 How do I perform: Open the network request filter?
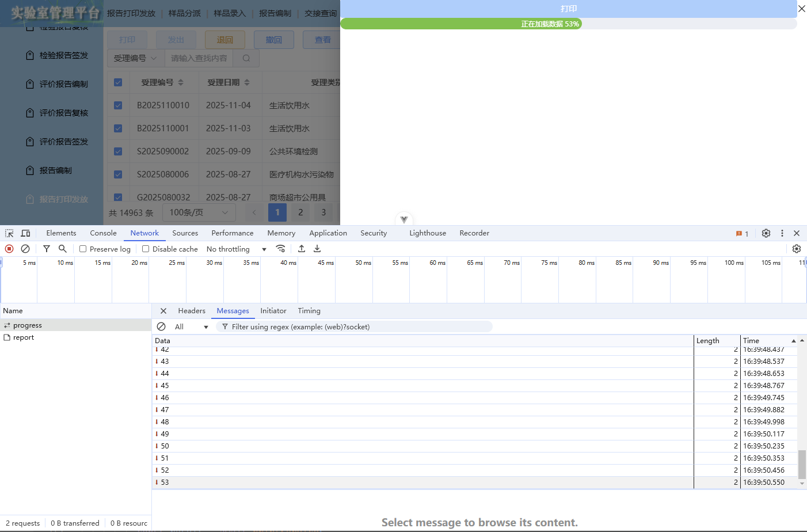(x=46, y=248)
